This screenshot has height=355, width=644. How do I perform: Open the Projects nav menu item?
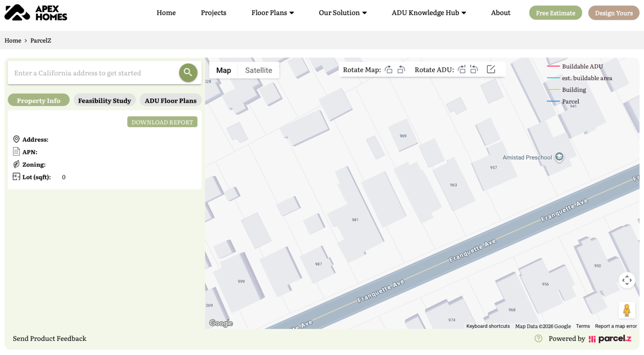(x=214, y=13)
